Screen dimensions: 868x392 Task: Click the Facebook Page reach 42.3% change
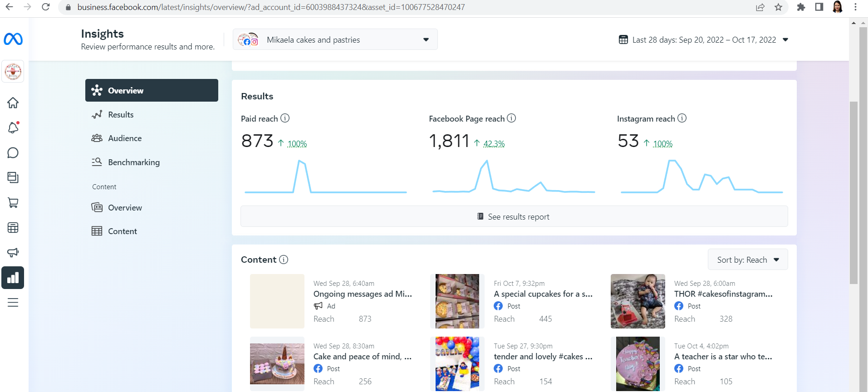click(x=494, y=144)
